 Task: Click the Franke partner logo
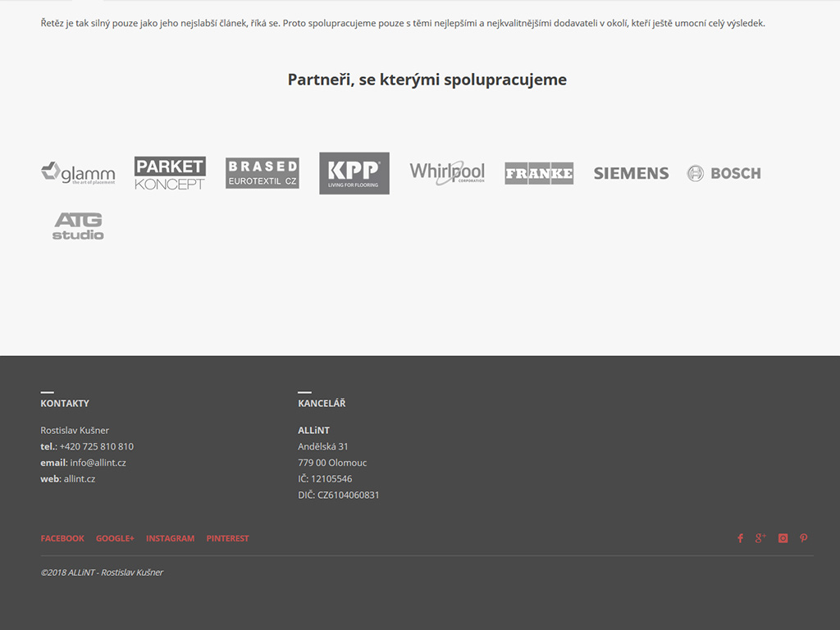[539, 173]
